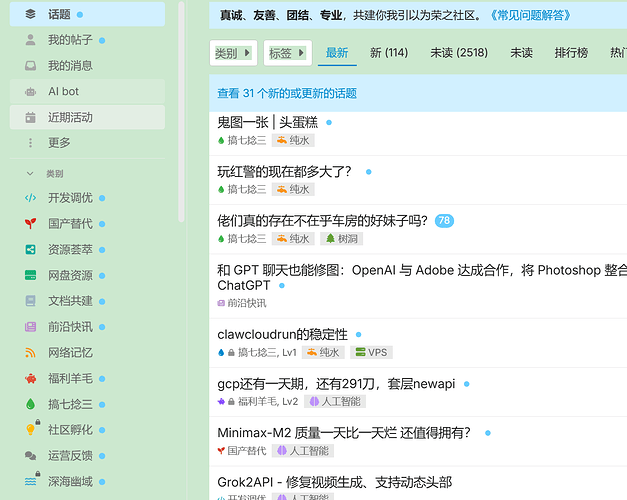Click the 我的帖子 person icon

30,40
